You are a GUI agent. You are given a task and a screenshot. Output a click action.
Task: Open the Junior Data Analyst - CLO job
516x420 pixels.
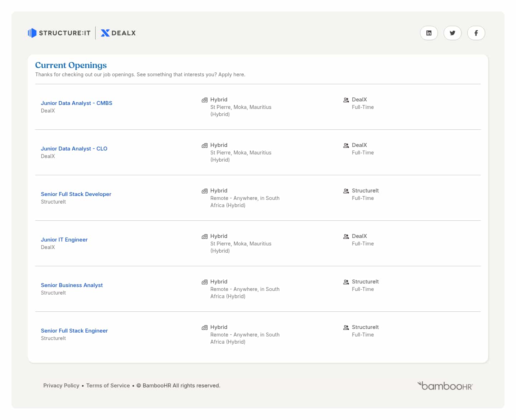coord(74,149)
